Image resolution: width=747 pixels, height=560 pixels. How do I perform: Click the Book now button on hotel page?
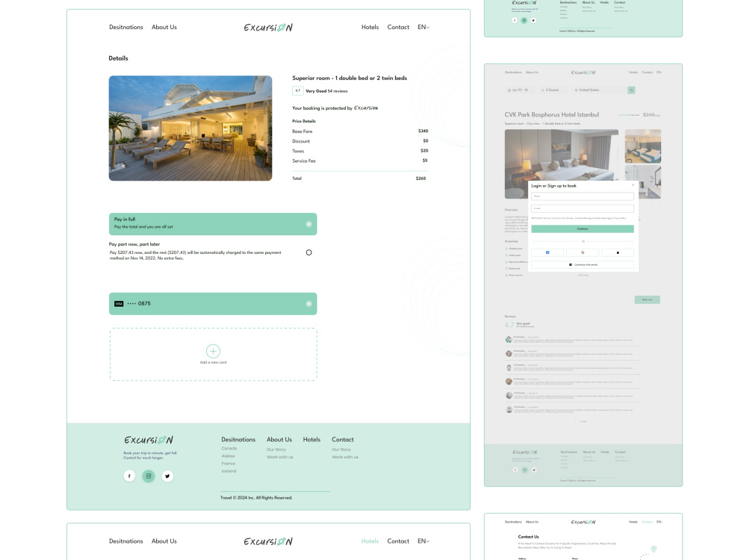click(647, 299)
